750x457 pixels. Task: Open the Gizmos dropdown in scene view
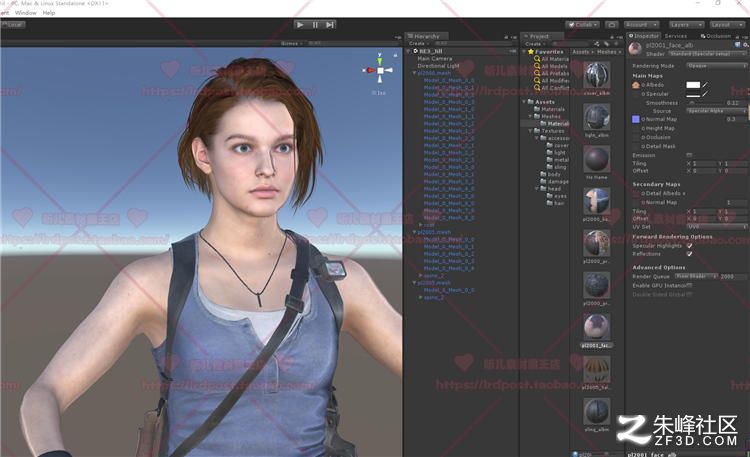click(291, 44)
